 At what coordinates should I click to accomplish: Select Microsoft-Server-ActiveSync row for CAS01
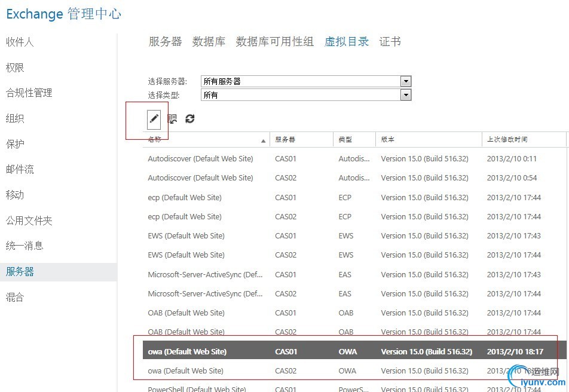pos(354,275)
